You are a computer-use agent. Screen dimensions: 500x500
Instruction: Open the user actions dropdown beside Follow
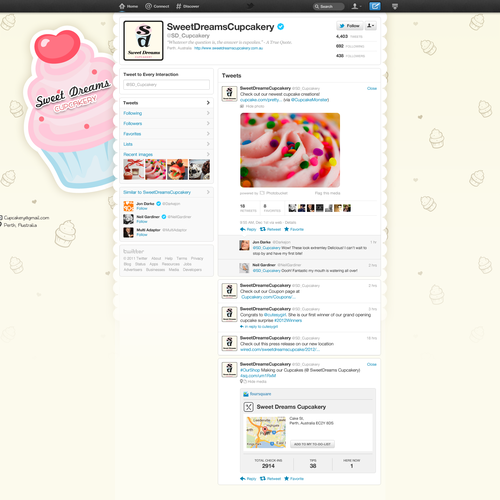[x=371, y=26]
